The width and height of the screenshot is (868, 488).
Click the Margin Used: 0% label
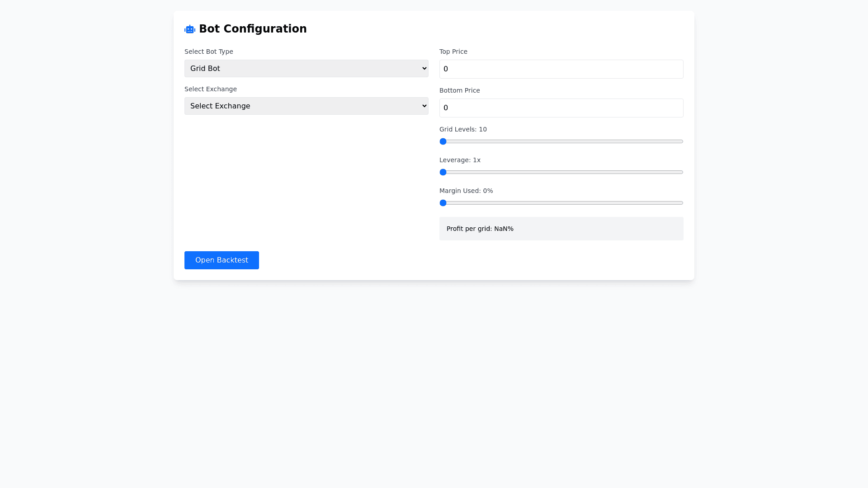[x=466, y=191]
